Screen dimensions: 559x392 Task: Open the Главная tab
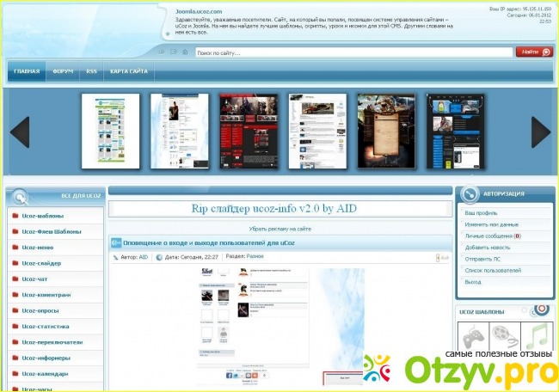pos(27,71)
